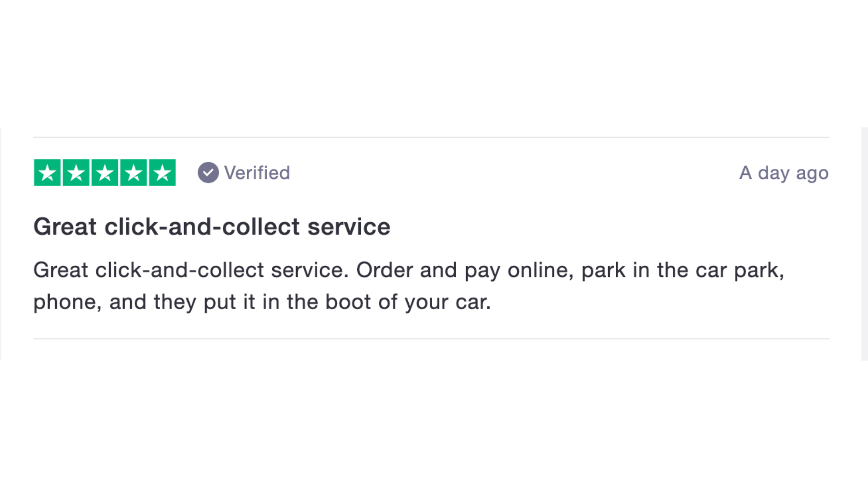This screenshot has height=488, width=868.
Task: Click the Verified label text
Action: [x=257, y=173]
